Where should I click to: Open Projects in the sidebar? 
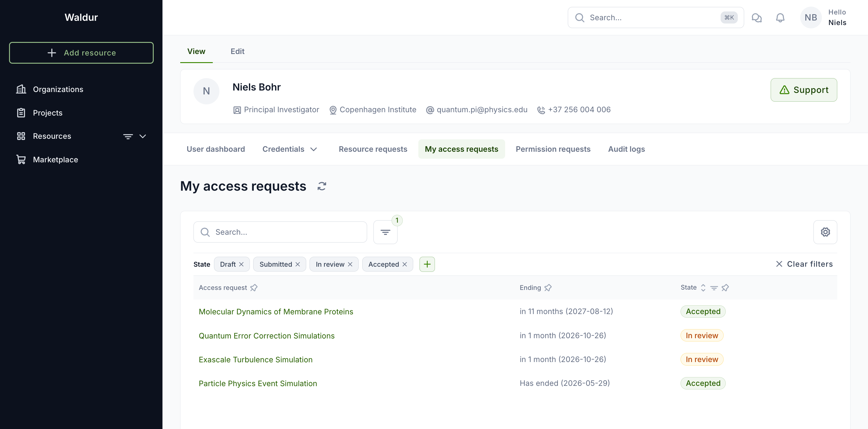coord(48,113)
